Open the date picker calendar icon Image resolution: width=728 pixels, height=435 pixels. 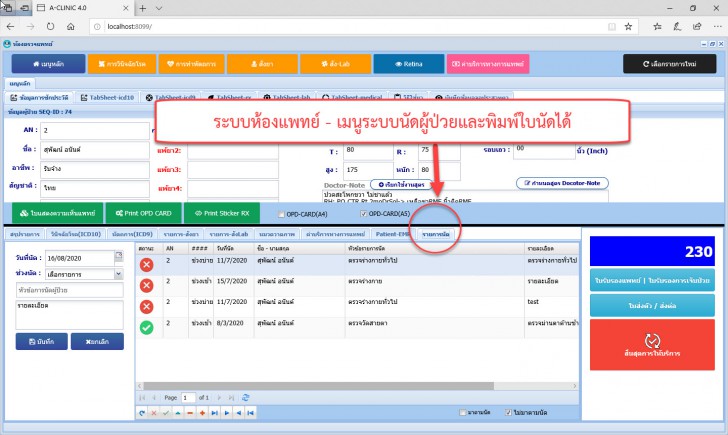pyautogui.click(x=119, y=255)
